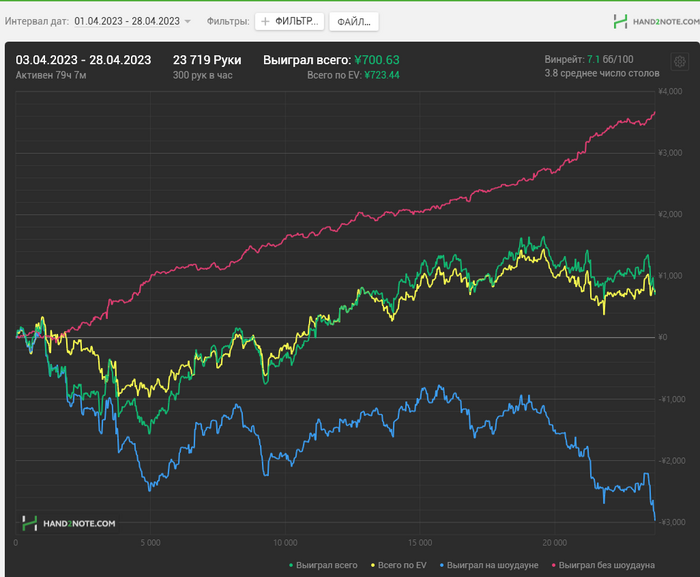This screenshot has width=700, height=577.
Task: Click pink dot of без шоудауна legend
Action: pos(554,565)
